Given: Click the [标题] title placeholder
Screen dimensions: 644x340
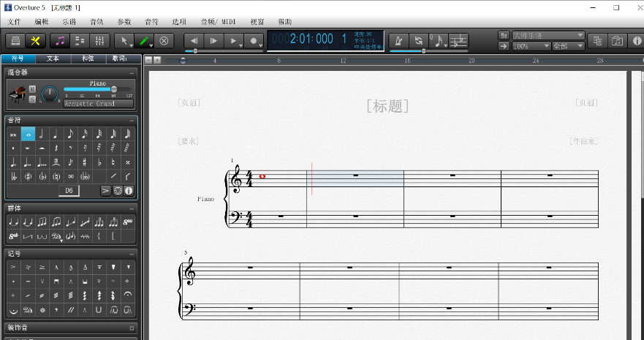Looking at the screenshot, I should [387, 106].
